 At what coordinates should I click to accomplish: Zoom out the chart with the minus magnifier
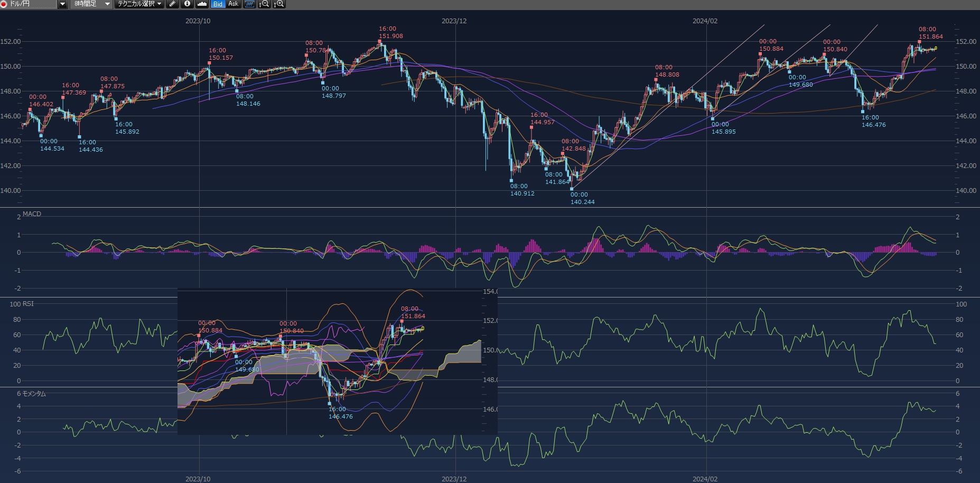265,4
